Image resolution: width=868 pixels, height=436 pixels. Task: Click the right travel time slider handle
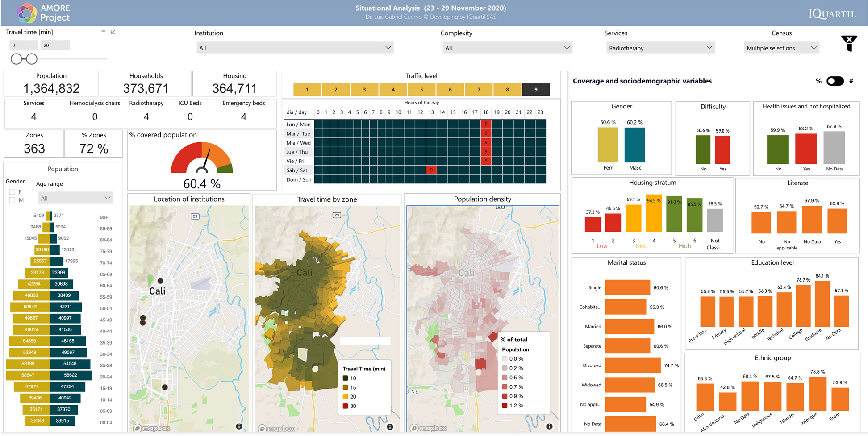32,59
